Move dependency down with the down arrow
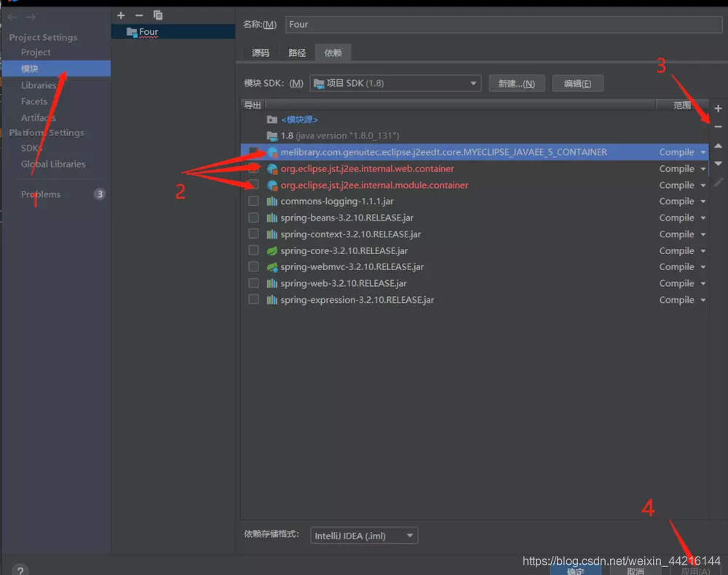 click(x=718, y=163)
